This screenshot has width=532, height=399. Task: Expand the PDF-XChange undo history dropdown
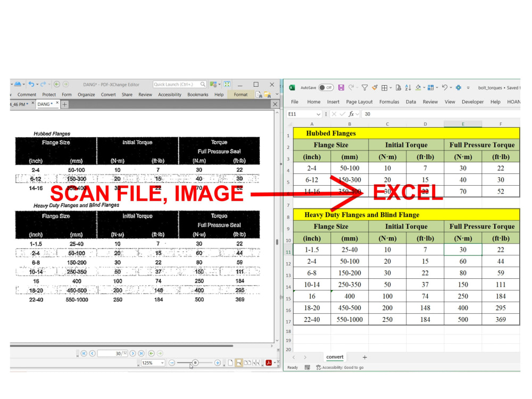(x=37, y=84)
